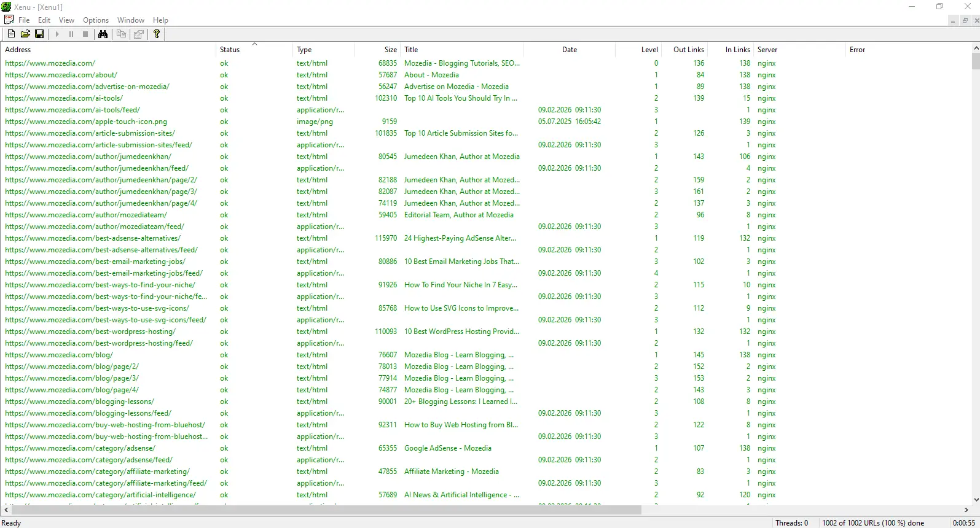Click the date '05.07.2025 16:05:42'

tap(570, 122)
